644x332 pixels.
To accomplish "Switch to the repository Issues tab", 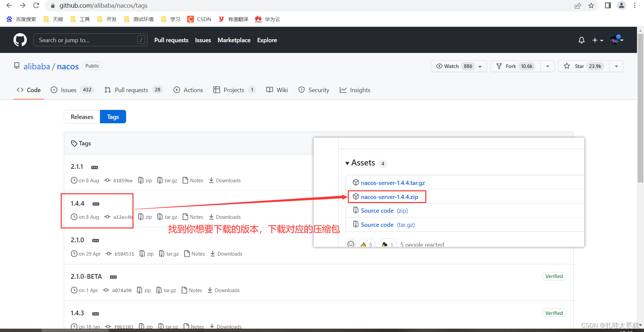I will [72, 90].
